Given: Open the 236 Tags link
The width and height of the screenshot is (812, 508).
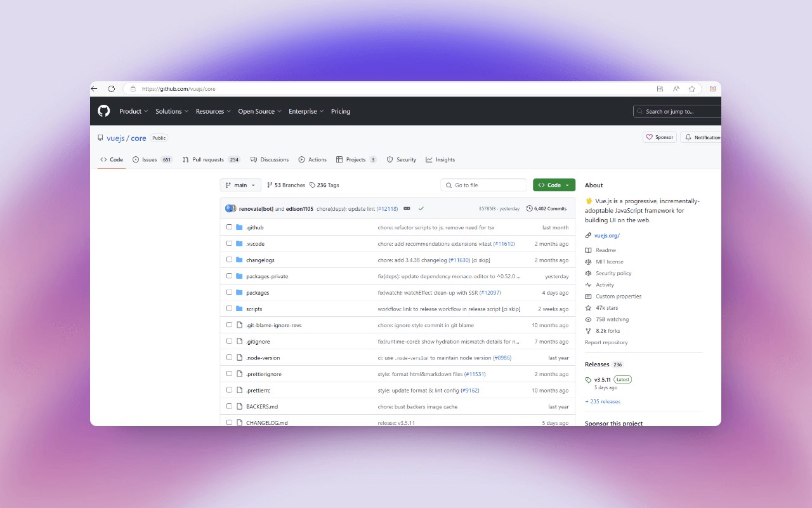Looking at the screenshot, I should 324,185.
